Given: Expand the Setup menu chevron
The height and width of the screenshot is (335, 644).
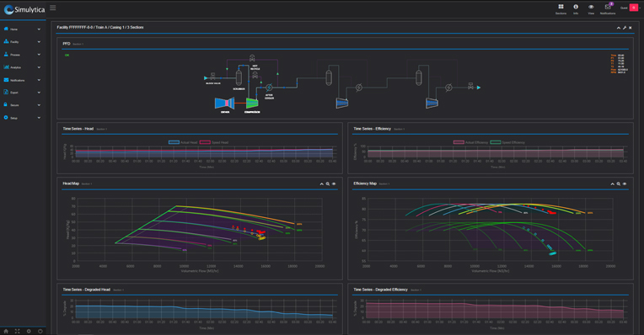Looking at the screenshot, I should [x=39, y=118].
